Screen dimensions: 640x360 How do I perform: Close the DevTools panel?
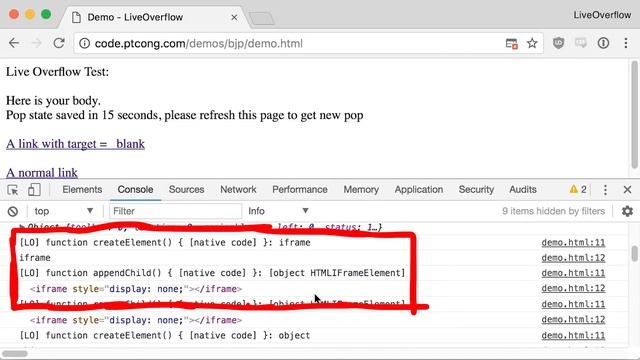click(x=627, y=190)
